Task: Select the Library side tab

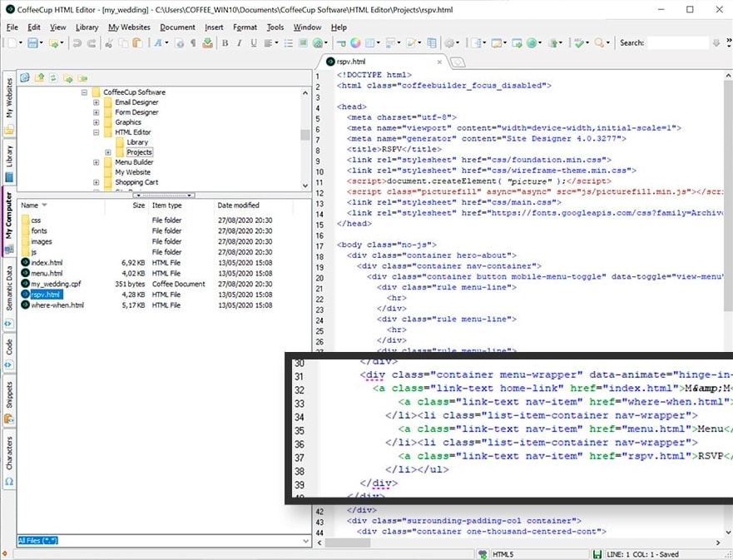Action: tap(9, 156)
